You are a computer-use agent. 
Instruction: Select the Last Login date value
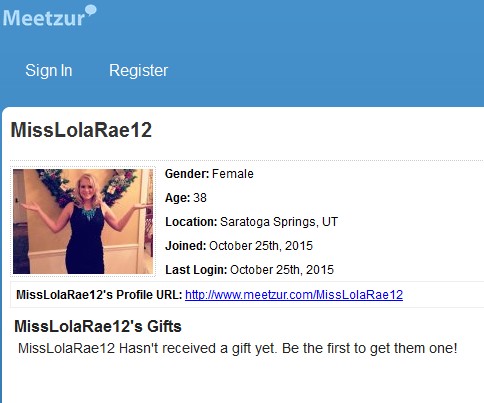pyautogui.click(x=282, y=270)
